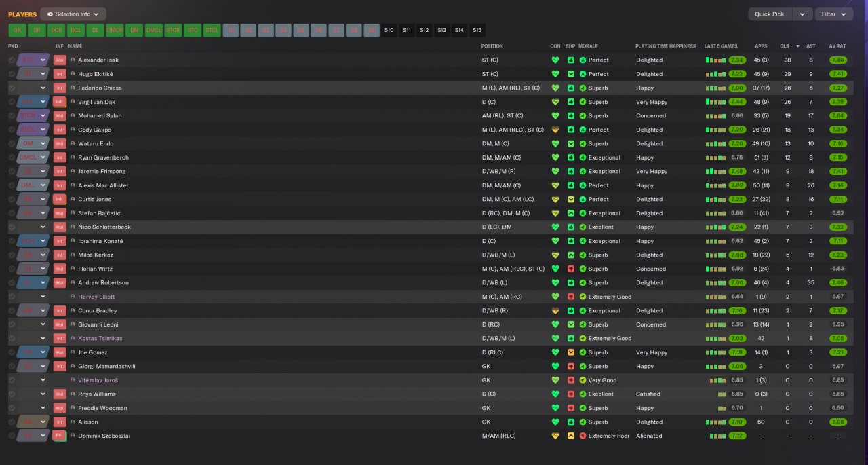
Task: Click the Quick Pick button
Action: coord(770,14)
